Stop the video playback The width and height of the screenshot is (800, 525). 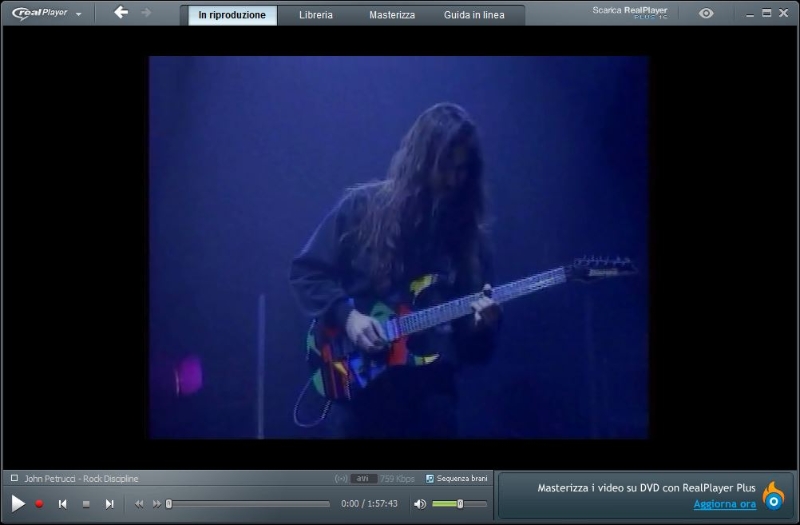(x=86, y=504)
